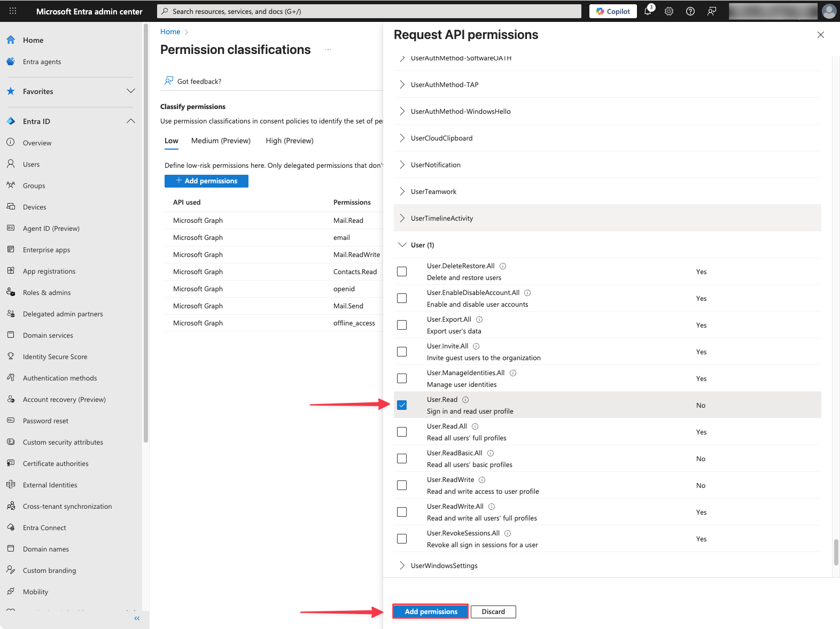The height and width of the screenshot is (629, 840).
Task: Click info icon beside User.Invite.All
Action: tap(476, 346)
